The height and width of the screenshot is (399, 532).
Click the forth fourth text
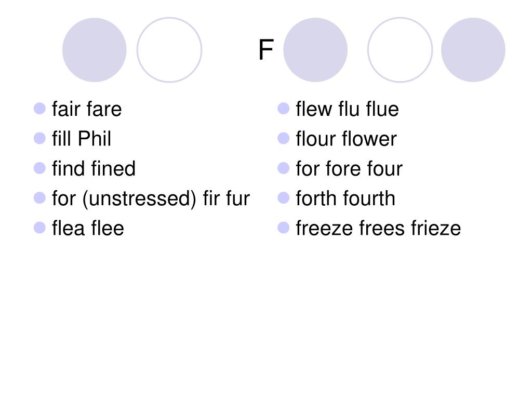[345, 198]
